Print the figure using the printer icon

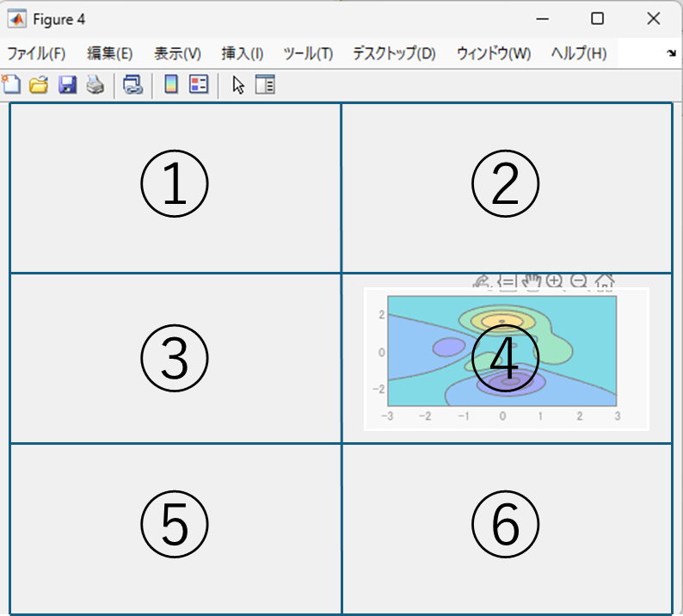(95, 84)
